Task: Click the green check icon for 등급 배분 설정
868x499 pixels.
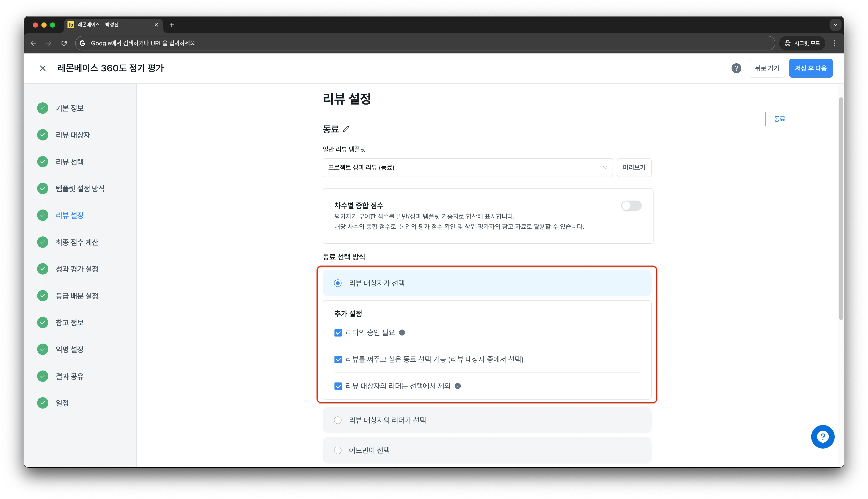Action: pos(43,295)
